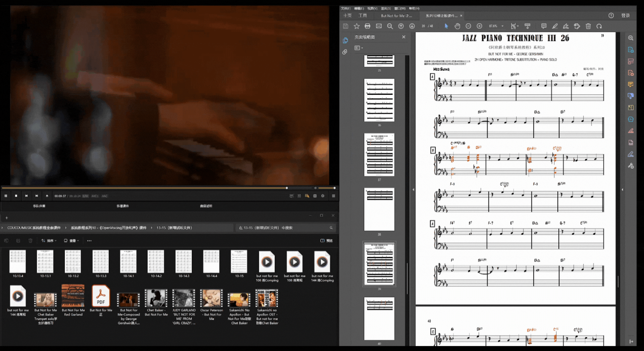Click the page number field showing 39
The width and height of the screenshot is (644, 351).
423,26
